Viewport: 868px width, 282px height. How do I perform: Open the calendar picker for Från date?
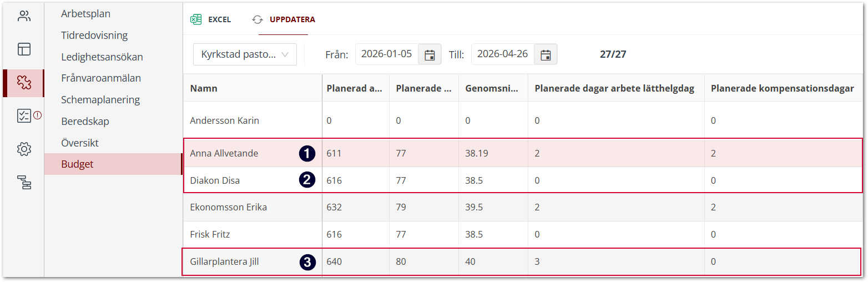[x=429, y=54]
